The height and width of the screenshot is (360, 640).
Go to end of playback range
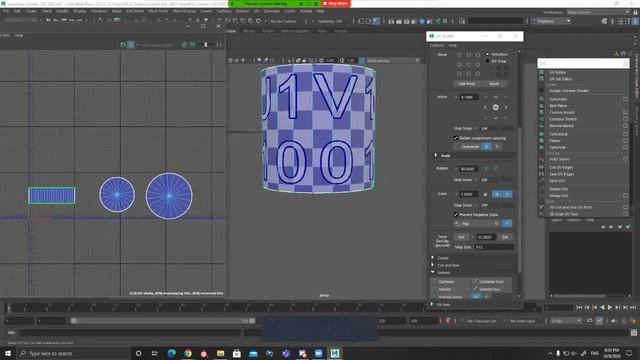[633, 307]
